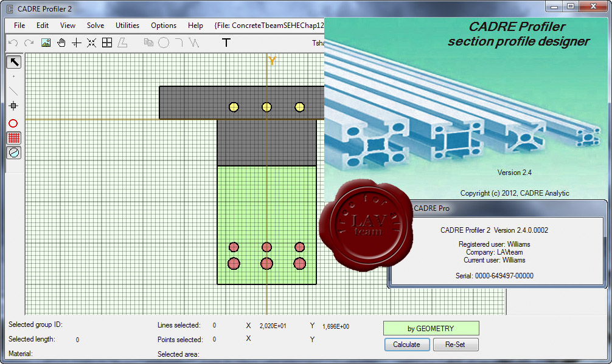Viewport: 612px width, 364px height.
Task: Maximize the CADRE Profiler 2 window
Action: tap(571, 6)
